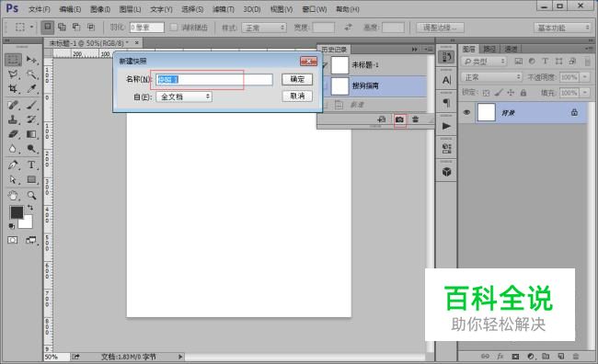
Task: Select the Rectangle shape tool
Action: click(x=31, y=179)
